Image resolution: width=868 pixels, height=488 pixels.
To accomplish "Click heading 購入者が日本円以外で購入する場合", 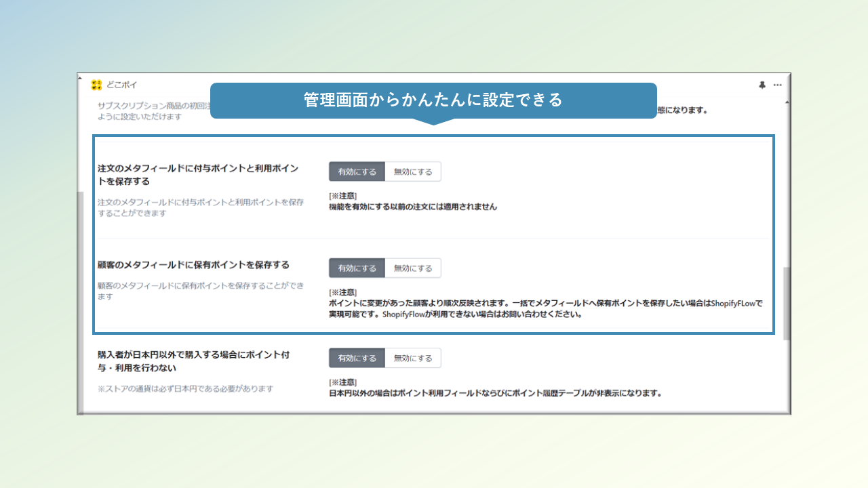I will [194, 361].
